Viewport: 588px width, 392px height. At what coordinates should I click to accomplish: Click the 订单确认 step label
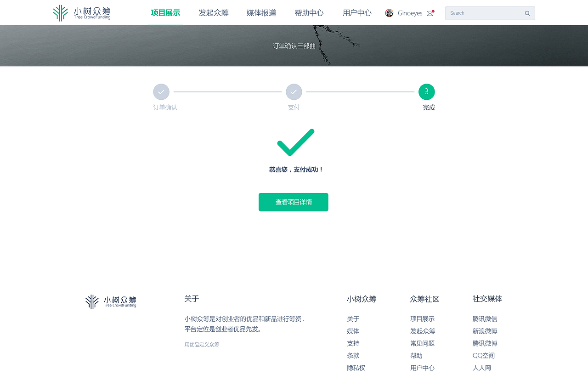pos(165,108)
